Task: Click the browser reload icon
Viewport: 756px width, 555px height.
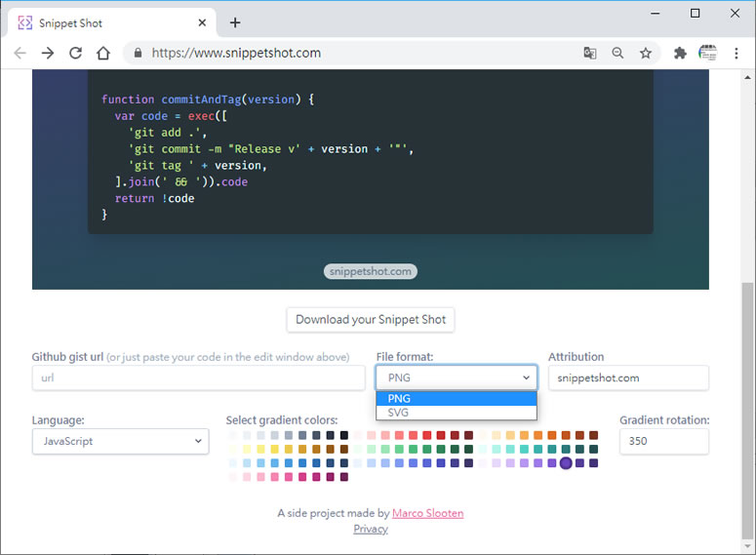Action: tap(76, 53)
